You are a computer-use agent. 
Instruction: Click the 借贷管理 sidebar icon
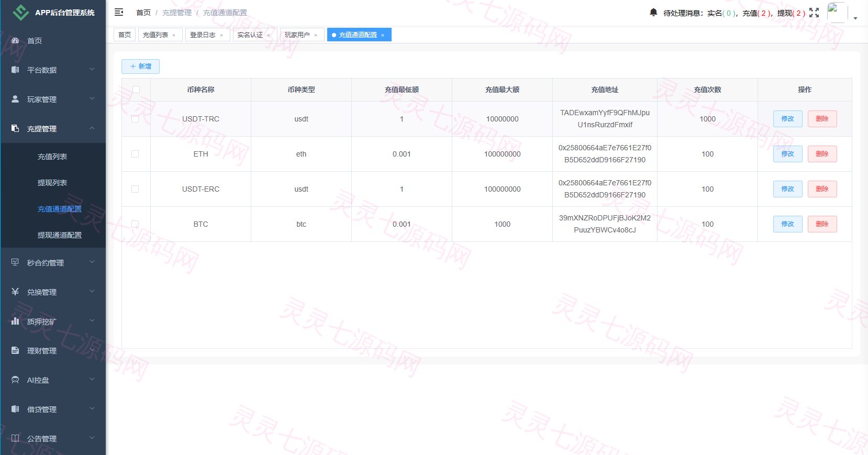pos(15,409)
